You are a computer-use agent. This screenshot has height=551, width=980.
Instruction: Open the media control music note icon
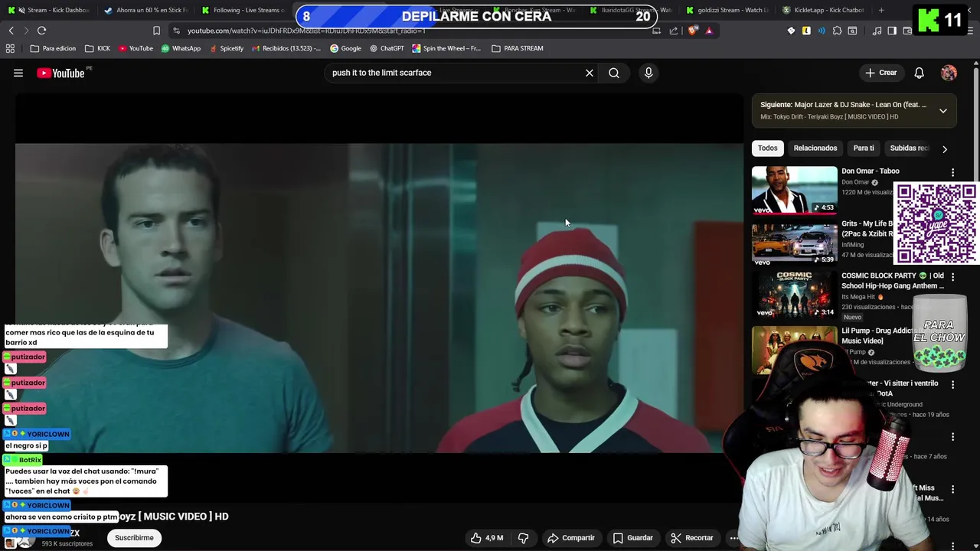(877, 31)
